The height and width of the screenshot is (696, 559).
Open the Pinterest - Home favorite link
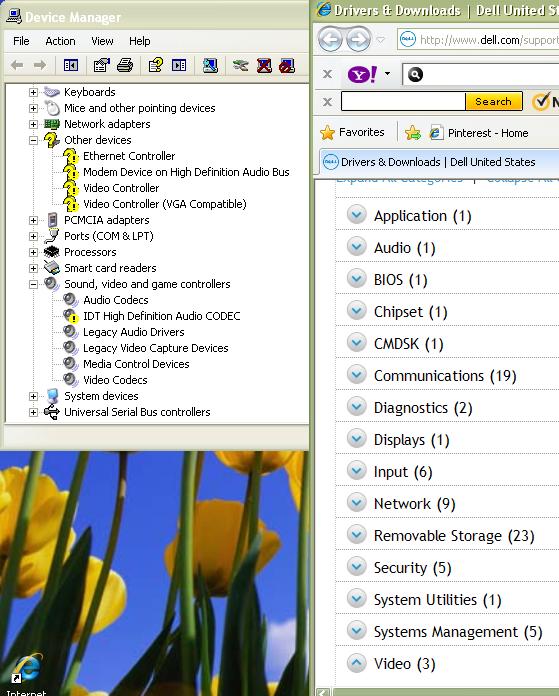pos(480,133)
